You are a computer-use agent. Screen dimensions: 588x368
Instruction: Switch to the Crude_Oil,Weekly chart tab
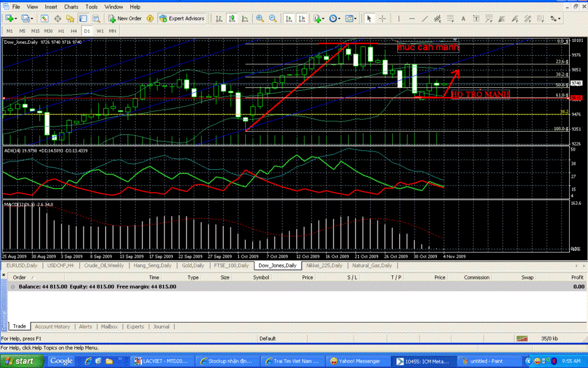click(103, 266)
